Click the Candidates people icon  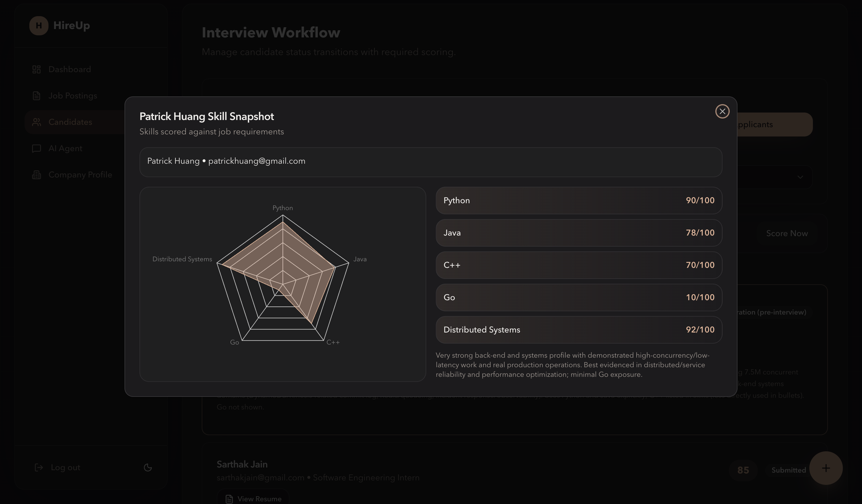[x=36, y=122]
